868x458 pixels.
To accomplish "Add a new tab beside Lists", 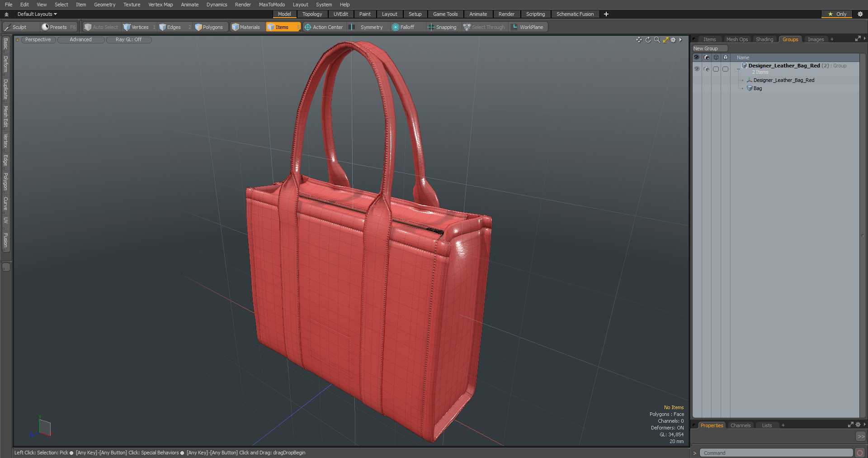I will click(783, 425).
